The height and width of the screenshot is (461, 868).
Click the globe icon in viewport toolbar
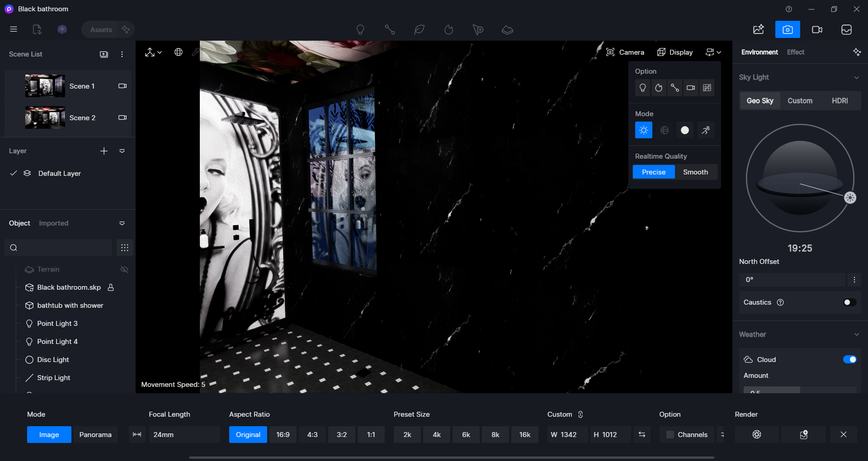point(179,52)
